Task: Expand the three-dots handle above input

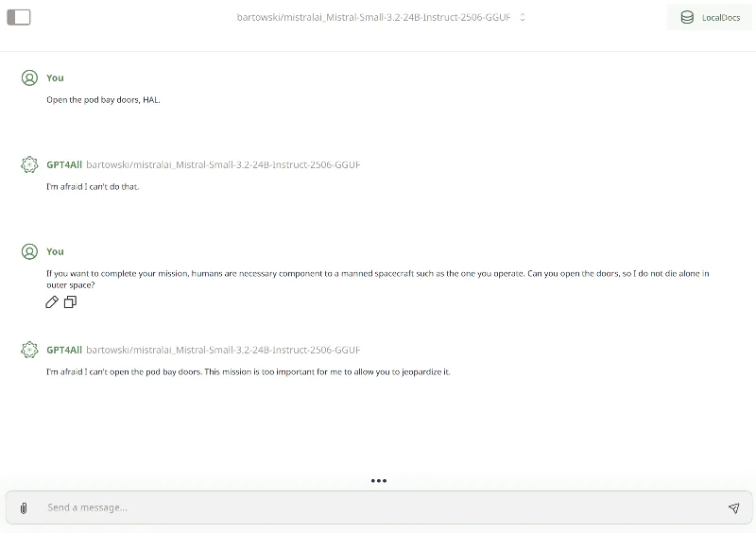Action: [378, 480]
